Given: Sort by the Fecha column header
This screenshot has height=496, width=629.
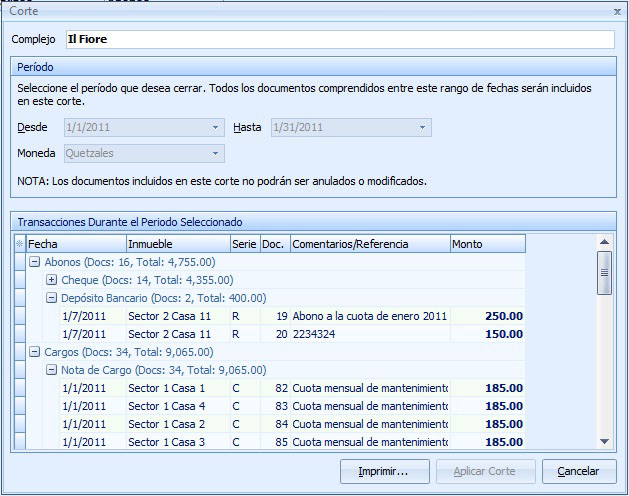Looking at the screenshot, I should pyautogui.click(x=75, y=244).
